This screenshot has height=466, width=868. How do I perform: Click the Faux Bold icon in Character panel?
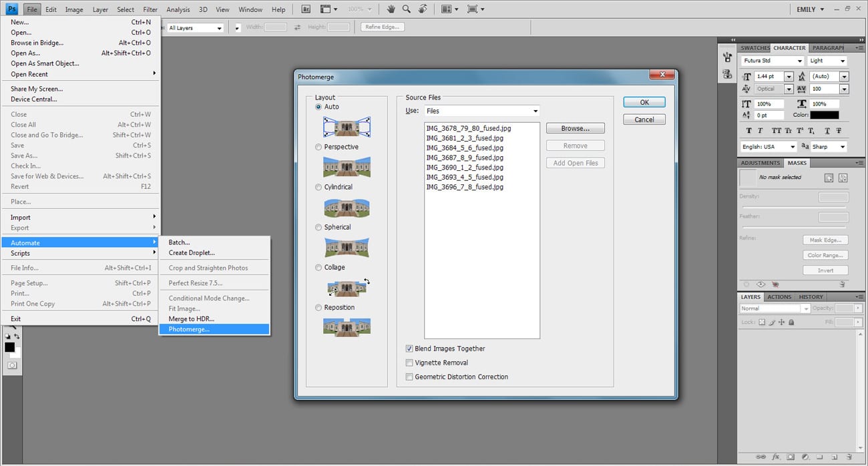tap(749, 131)
